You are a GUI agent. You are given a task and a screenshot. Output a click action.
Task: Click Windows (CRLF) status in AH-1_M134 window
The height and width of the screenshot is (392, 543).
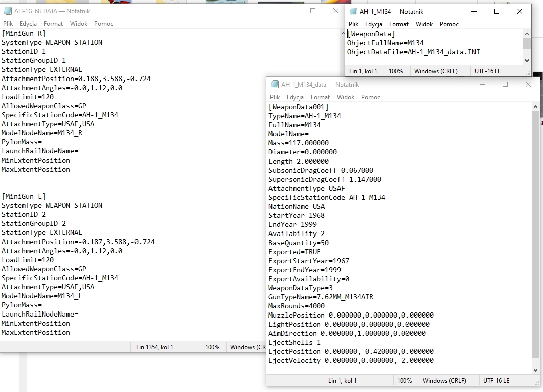click(436, 71)
